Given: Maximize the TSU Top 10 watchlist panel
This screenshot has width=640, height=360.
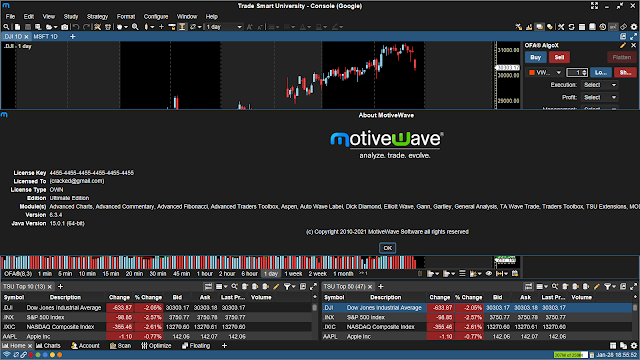Looking at the screenshot, I should click(x=313, y=287).
